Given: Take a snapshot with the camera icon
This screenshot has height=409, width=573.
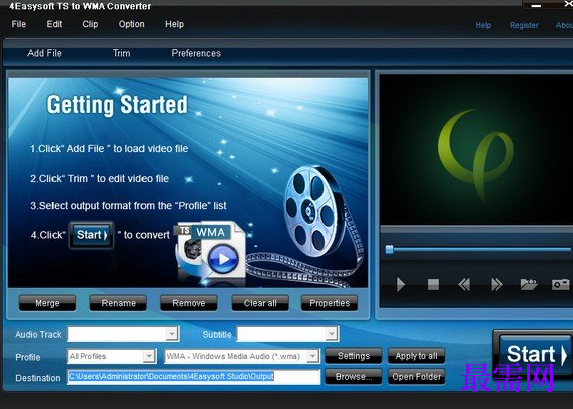Looking at the screenshot, I should coord(561,284).
